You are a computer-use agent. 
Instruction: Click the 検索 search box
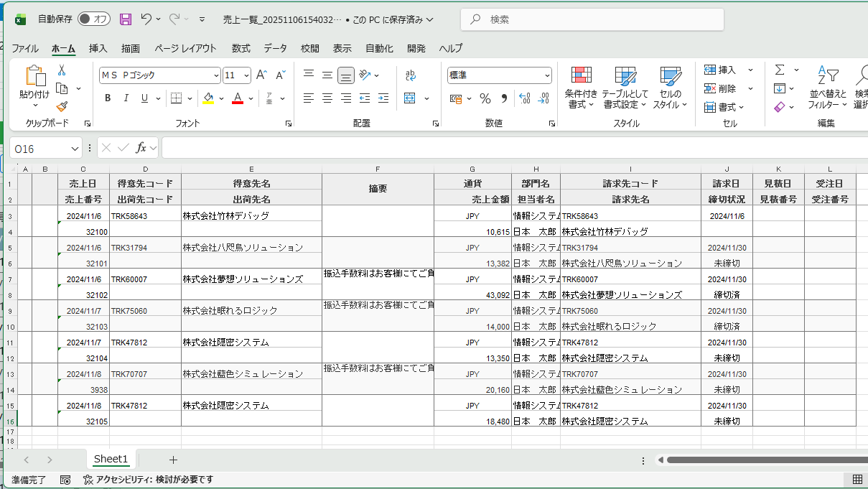592,19
